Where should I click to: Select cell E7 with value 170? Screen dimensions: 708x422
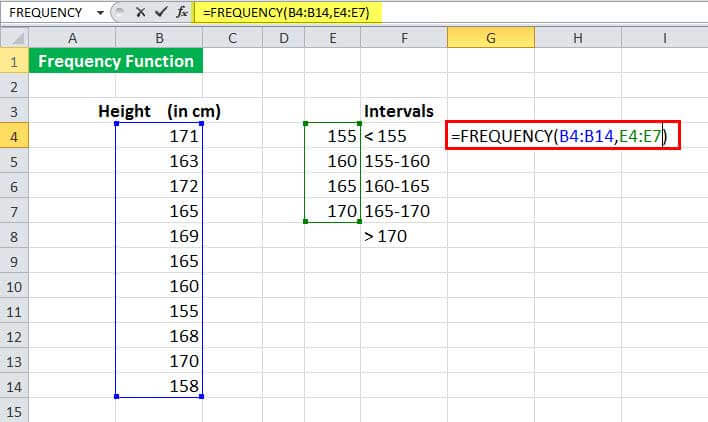[331, 210]
